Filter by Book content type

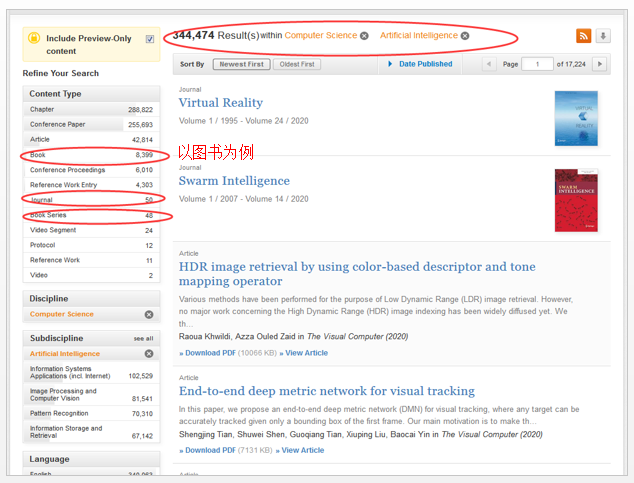(91, 155)
